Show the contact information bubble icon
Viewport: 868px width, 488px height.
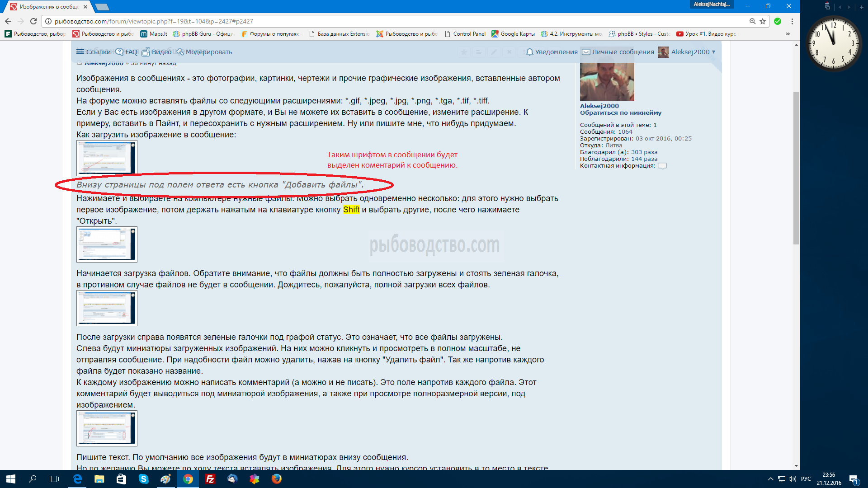pyautogui.click(x=662, y=166)
